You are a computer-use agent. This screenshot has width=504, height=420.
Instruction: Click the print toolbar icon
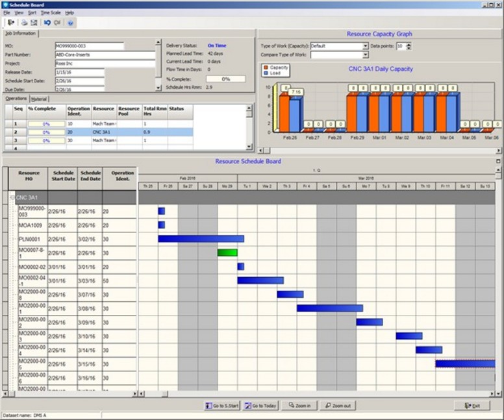click(25, 22)
